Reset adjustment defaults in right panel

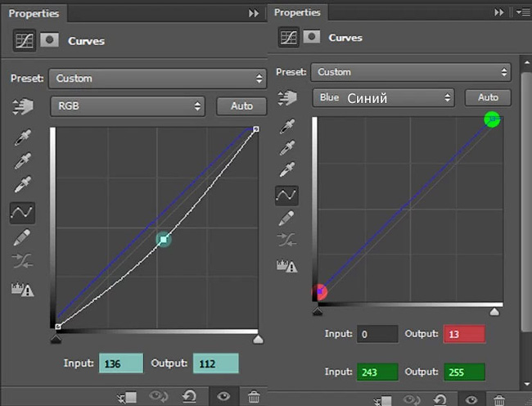440,399
